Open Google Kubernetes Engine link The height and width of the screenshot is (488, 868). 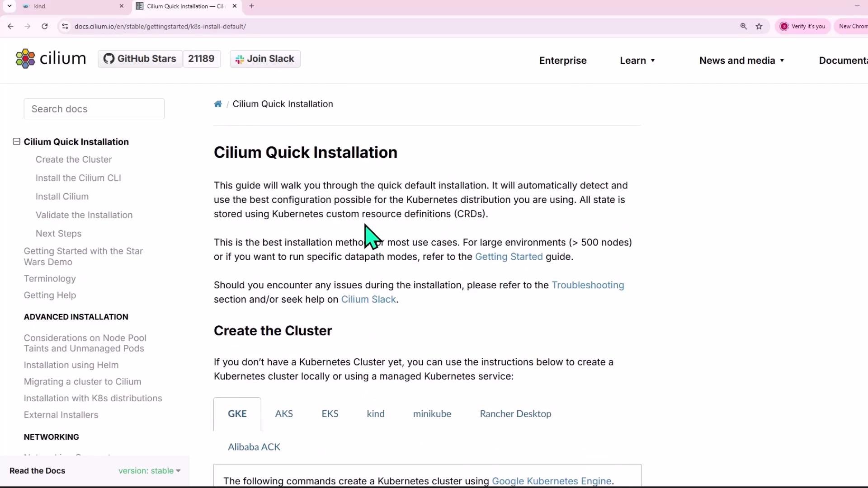pyautogui.click(x=552, y=481)
